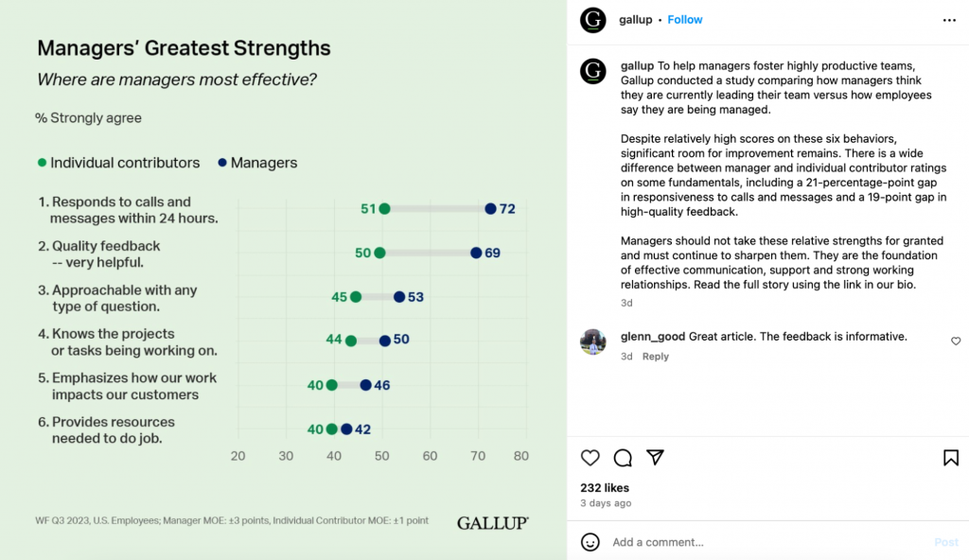
Task: Share the post using the paper plane icon
Action: coord(655,458)
